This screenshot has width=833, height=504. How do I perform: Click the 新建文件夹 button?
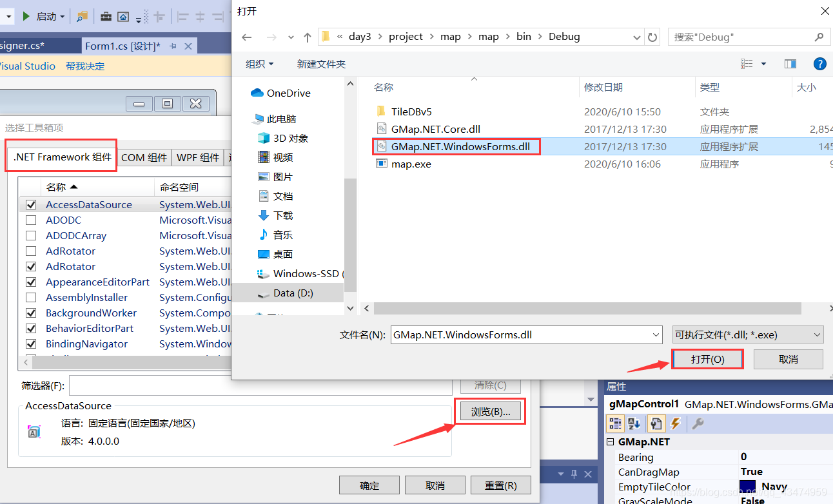coord(321,63)
